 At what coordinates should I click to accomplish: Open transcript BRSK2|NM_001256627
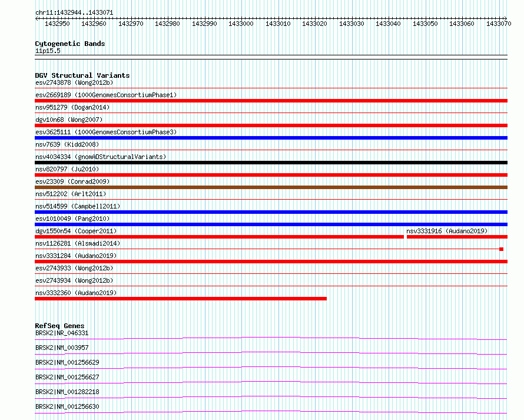click(x=67, y=377)
